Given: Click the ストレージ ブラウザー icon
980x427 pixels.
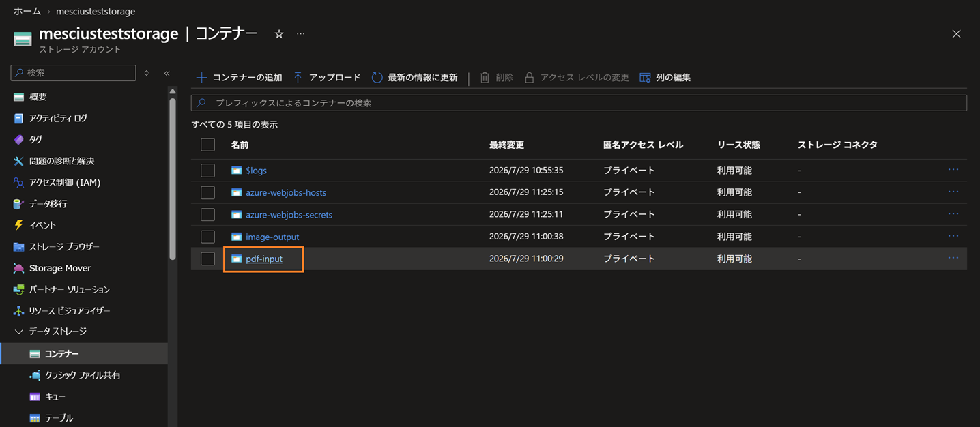Looking at the screenshot, I should pyautogui.click(x=18, y=247).
